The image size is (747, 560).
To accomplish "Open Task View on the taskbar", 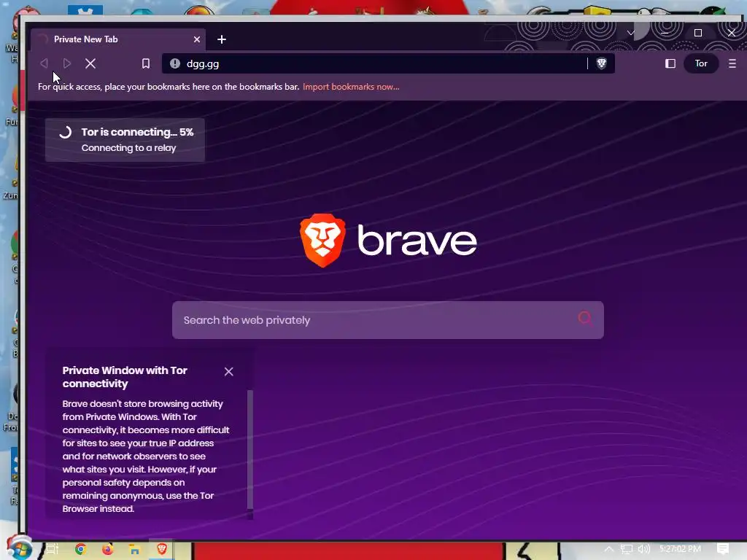I will (x=53, y=549).
